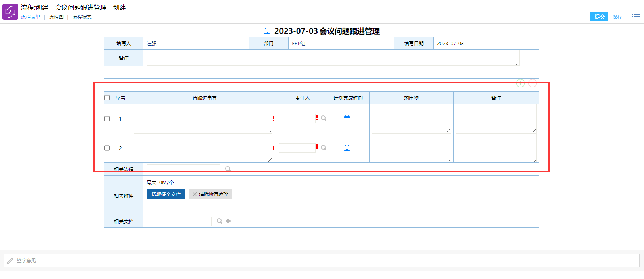Click the 提交 submit button
644x279 pixels.
599,17
